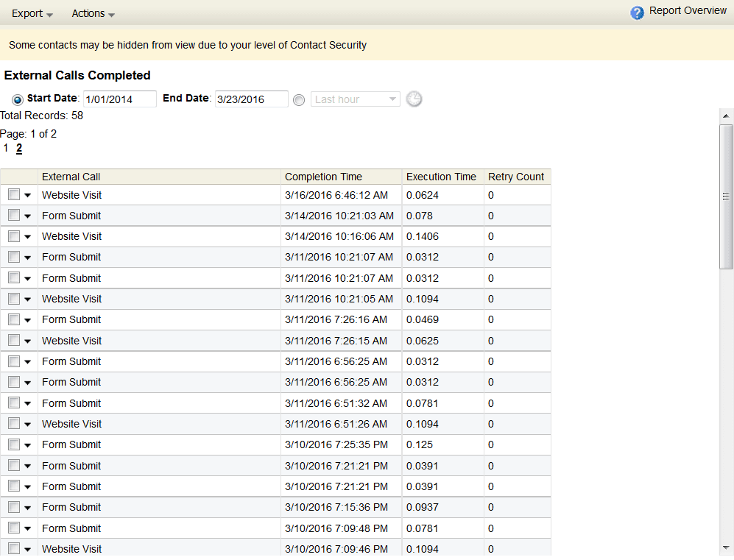Click inside the Start Date input field
The image size is (734, 560).
coord(119,98)
